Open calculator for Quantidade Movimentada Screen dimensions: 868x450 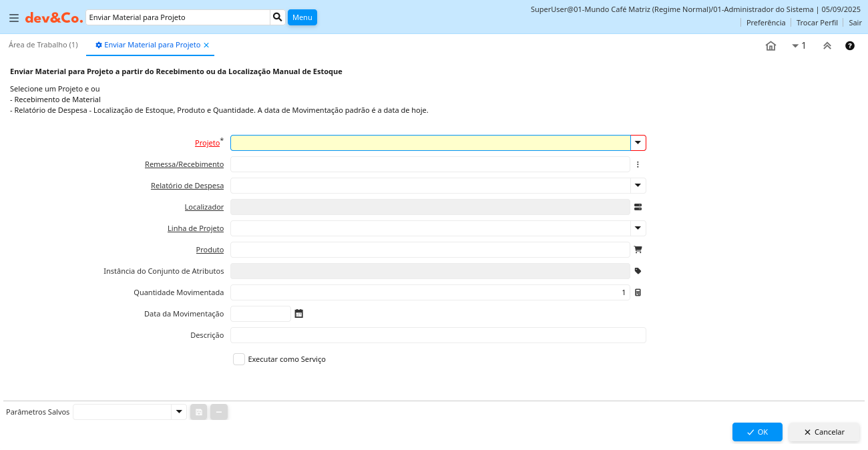(638, 292)
